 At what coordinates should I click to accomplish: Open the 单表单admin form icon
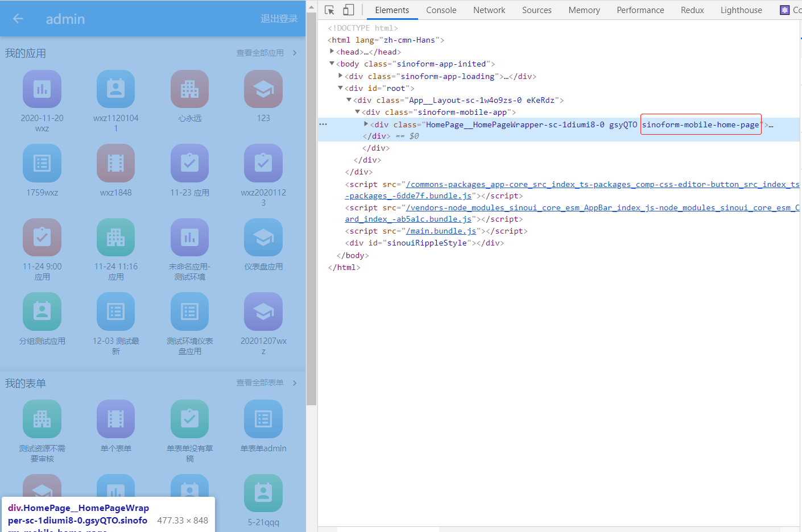point(263,419)
